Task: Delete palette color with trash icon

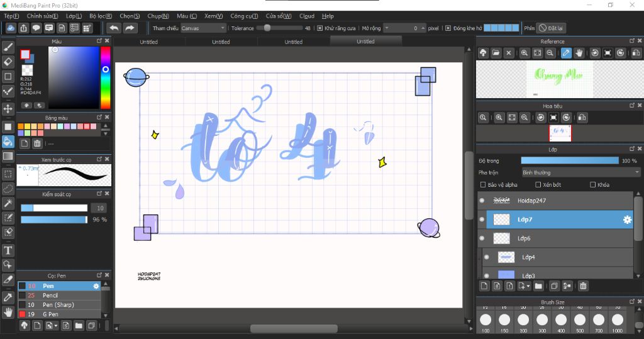Action: (x=37, y=143)
